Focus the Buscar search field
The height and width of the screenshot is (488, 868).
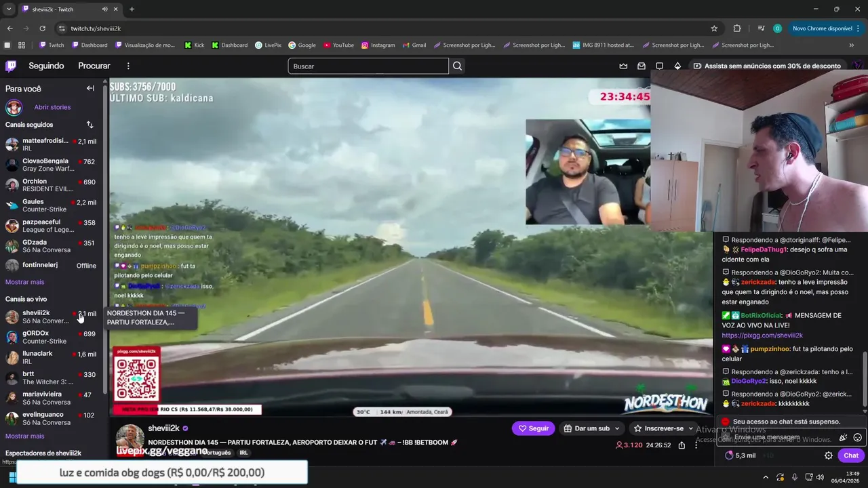tap(368, 66)
